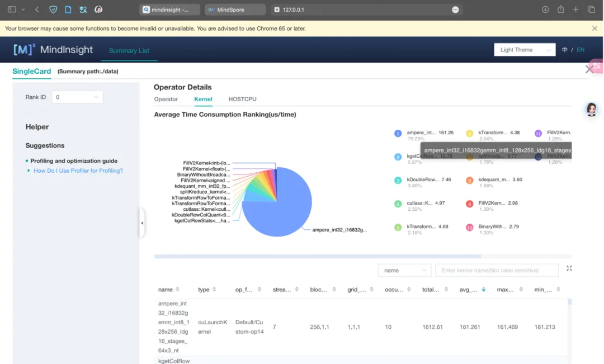Click the assistant avatar icon on right

pyautogui.click(x=591, y=110)
